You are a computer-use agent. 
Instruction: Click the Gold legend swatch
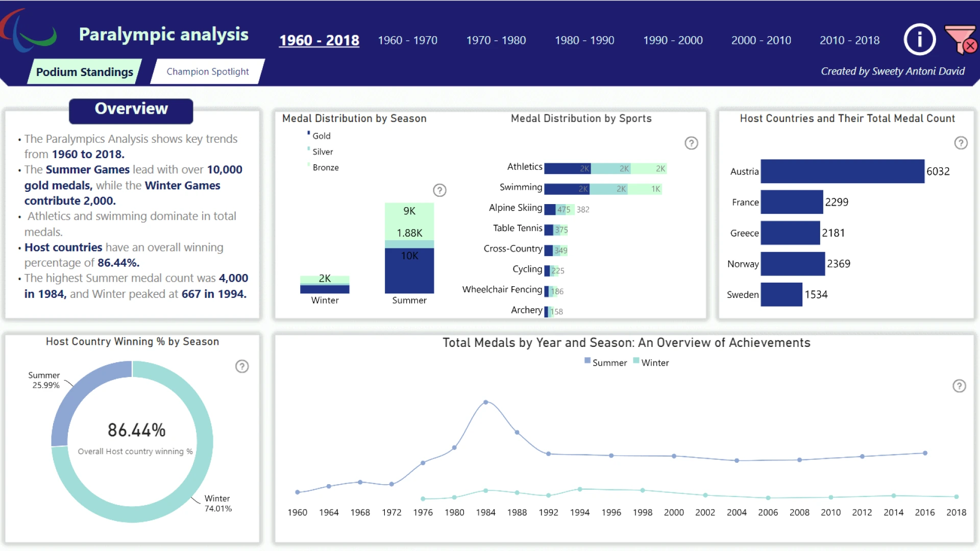(x=308, y=134)
